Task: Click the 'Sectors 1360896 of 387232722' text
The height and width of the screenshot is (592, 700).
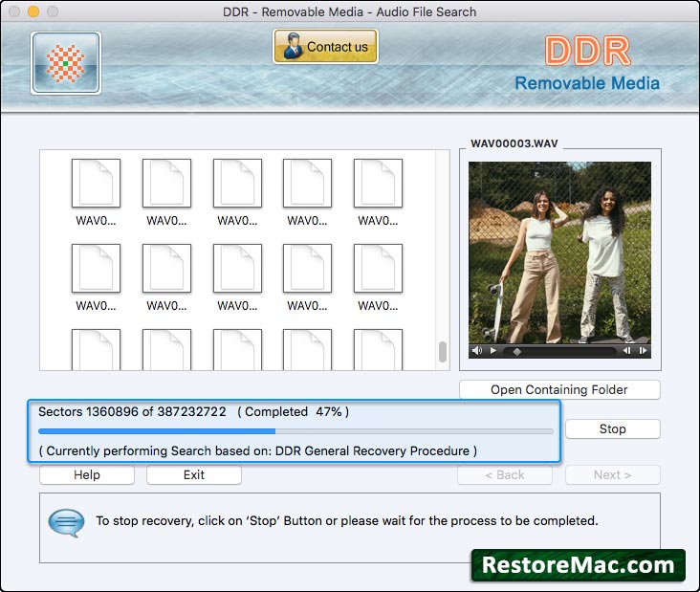Action: tap(132, 411)
